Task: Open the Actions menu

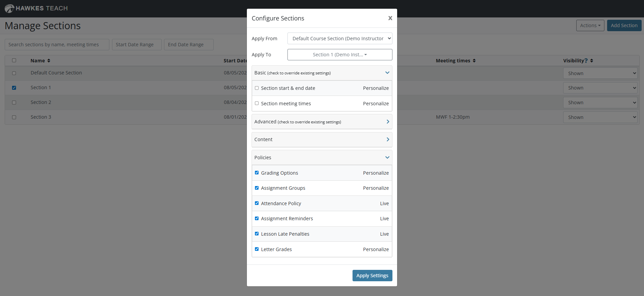Action: click(x=590, y=25)
